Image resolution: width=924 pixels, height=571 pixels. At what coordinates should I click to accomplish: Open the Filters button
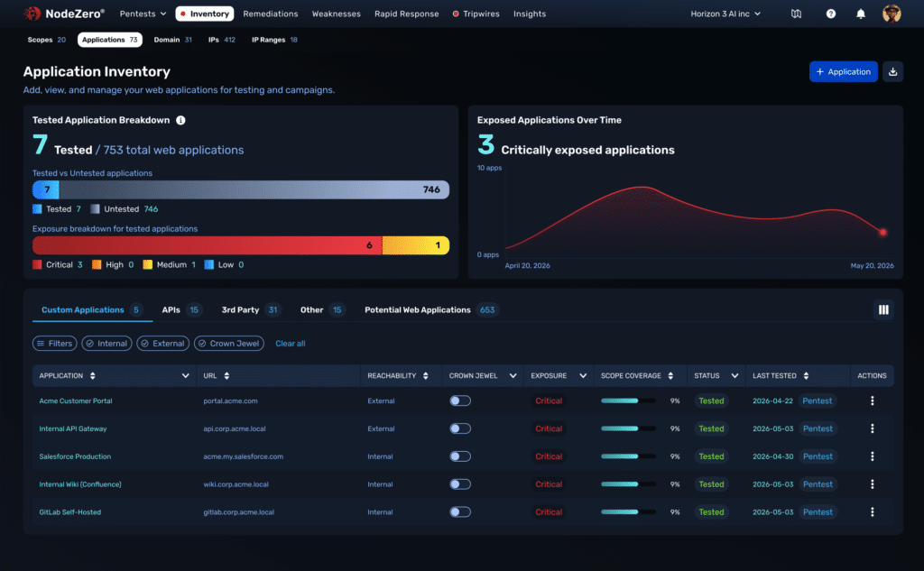tap(55, 344)
